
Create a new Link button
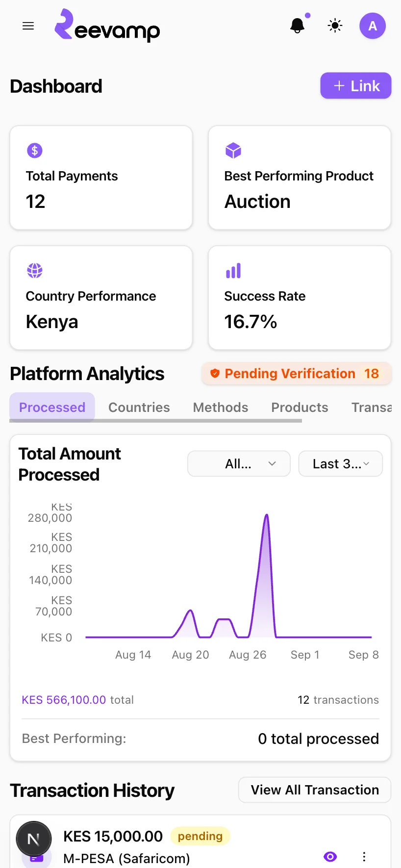tap(356, 86)
